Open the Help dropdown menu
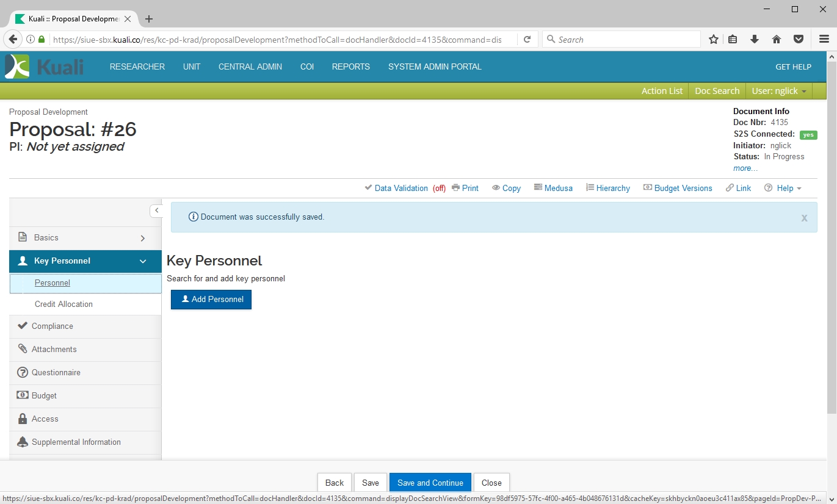This screenshot has width=837, height=504. pos(783,188)
